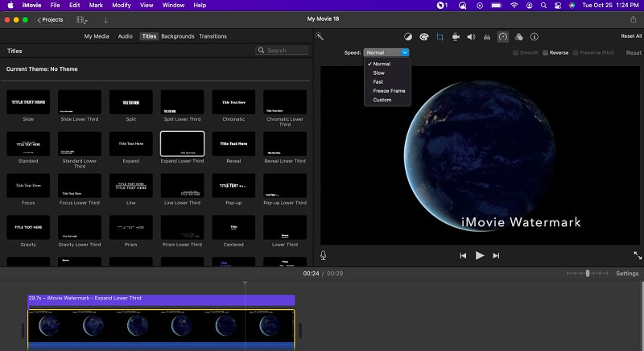Select the cropping tool
Image resolution: width=644 pixels, height=351 pixels.
pyautogui.click(x=440, y=37)
